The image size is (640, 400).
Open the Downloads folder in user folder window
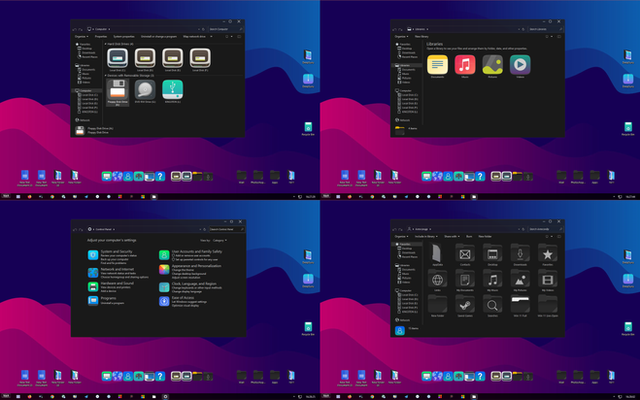tap(520, 253)
